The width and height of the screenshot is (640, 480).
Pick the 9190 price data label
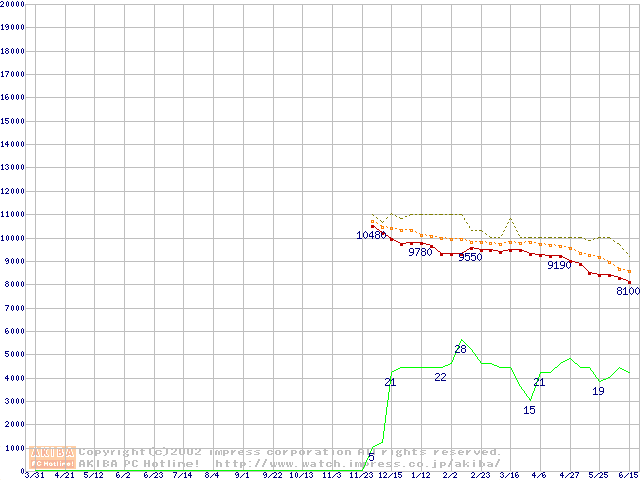[559, 265]
